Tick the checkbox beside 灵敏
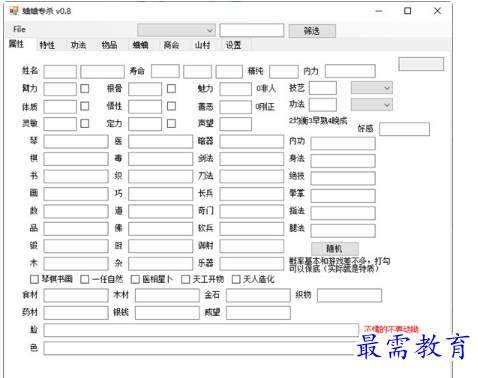Screen dimensions: 478x378 (x=85, y=124)
